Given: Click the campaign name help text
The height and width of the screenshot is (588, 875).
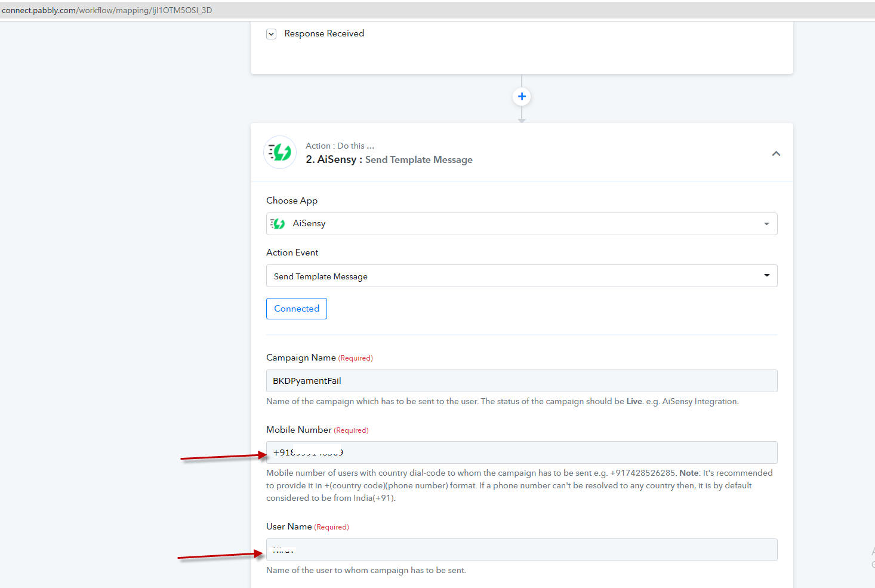Looking at the screenshot, I should (x=503, y=402).
